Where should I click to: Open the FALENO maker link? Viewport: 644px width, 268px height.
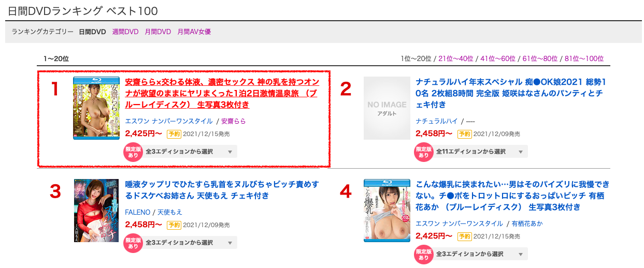pyautogui.click(x=138, y=212)
